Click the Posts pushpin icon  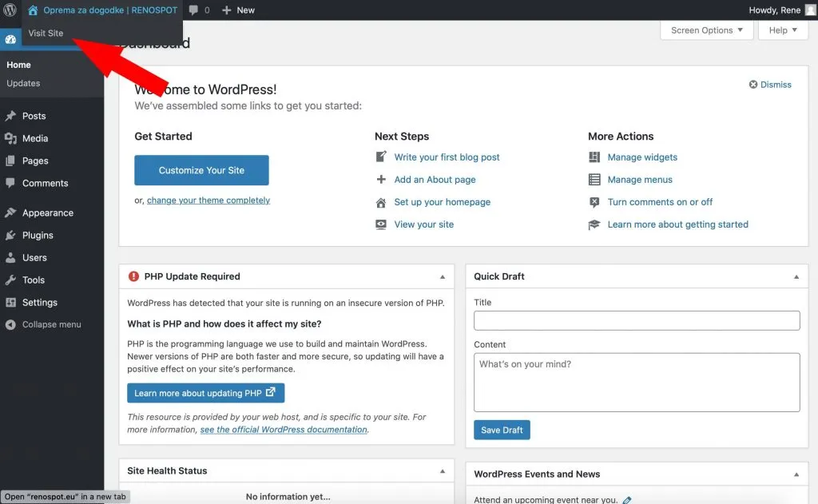coord(10,116)
